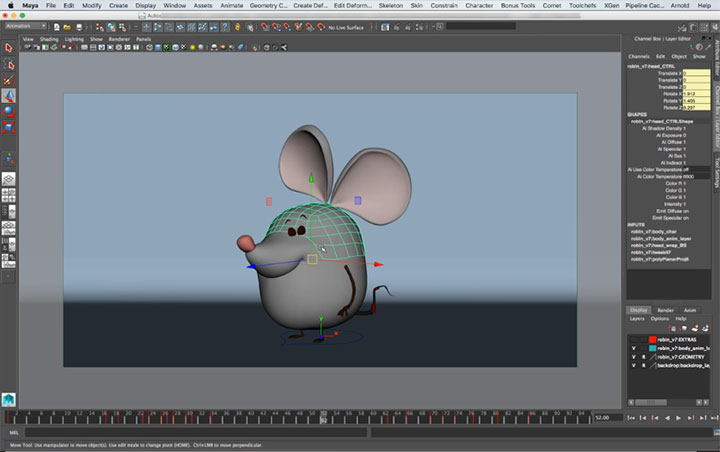Go to start of playback range
The image size is (720, 452).
coord(631,418)
